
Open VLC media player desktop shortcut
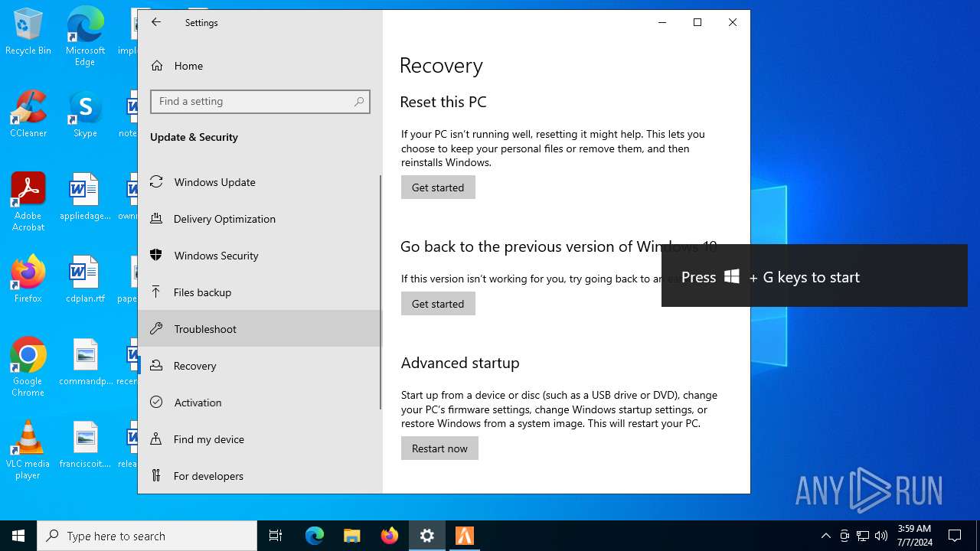click(x=28, y=450)
